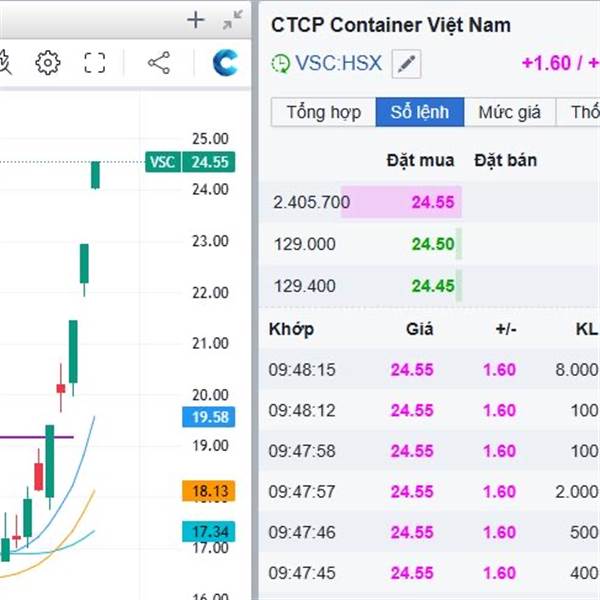This screenshot has height=600, width=600.
Task: Click bid volume 129.400
Action: point(305,286)
